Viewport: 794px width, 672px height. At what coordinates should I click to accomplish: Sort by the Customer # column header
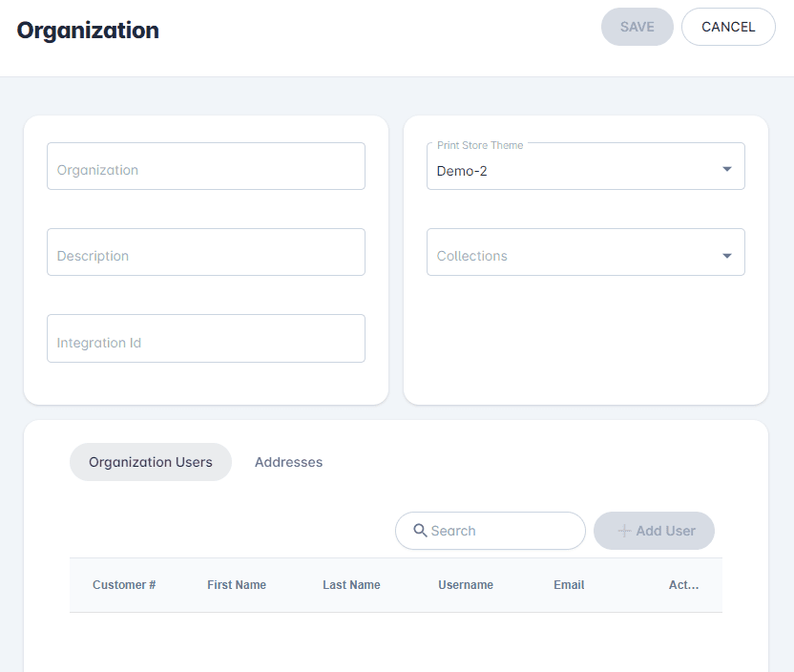[x=124, y=585]
